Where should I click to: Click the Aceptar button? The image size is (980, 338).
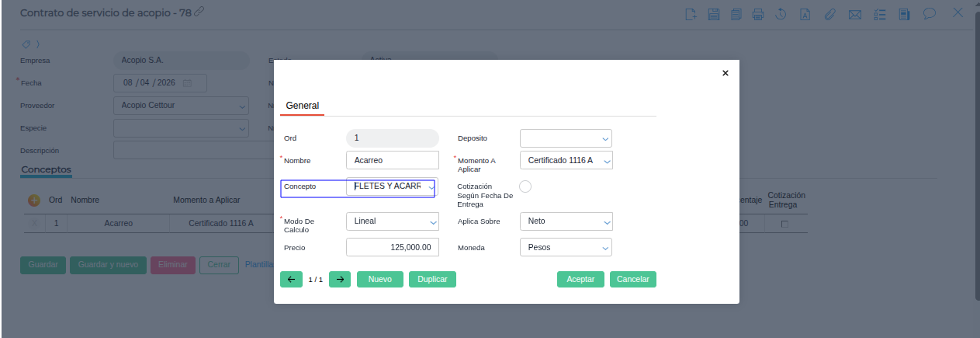point(580,280)
